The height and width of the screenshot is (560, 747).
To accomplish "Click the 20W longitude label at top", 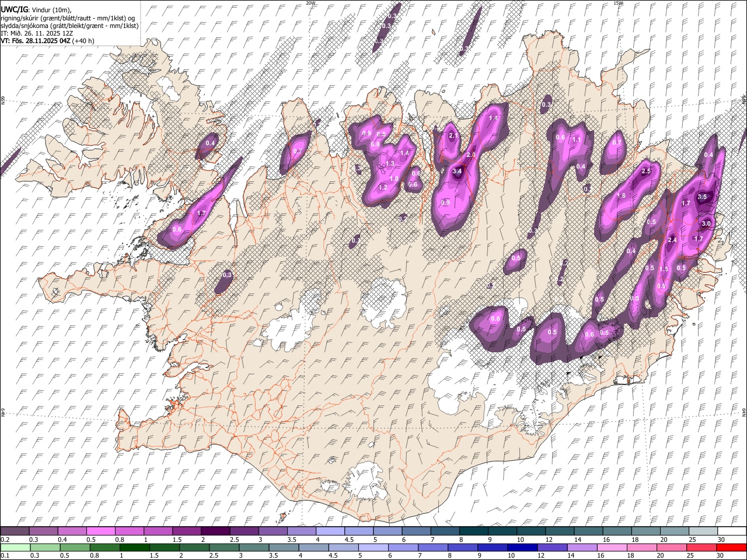I will click(310, 3).
